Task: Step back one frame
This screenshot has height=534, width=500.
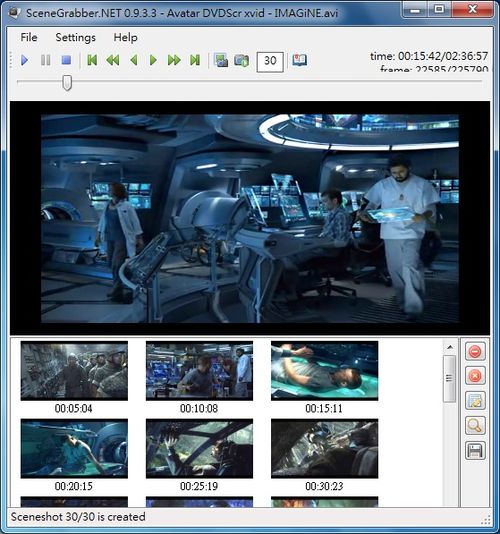Action: click(134, 61)
